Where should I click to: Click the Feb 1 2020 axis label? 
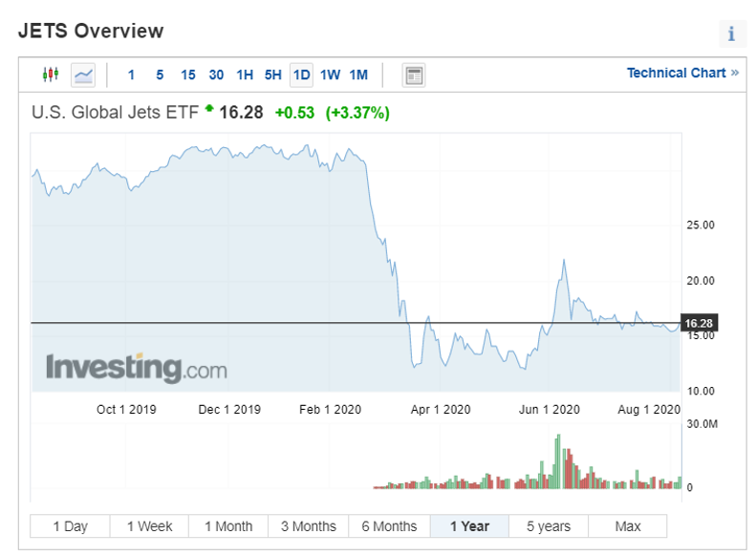331,410
